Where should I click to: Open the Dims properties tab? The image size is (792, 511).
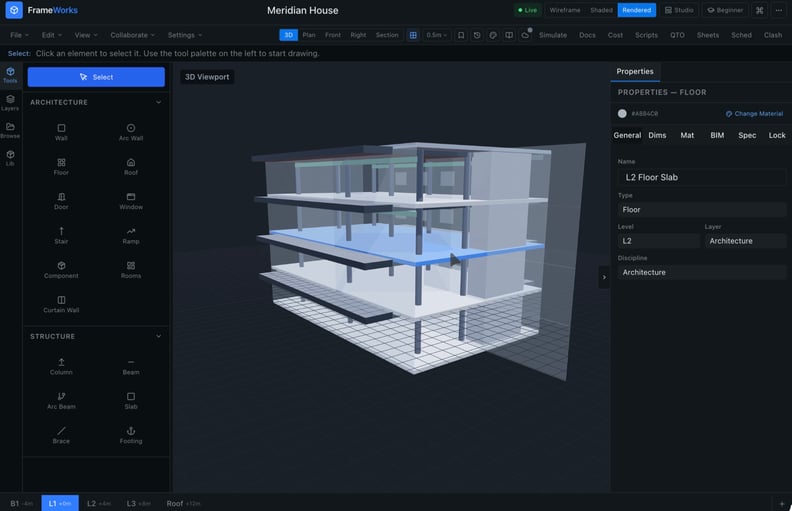point(657,135)
